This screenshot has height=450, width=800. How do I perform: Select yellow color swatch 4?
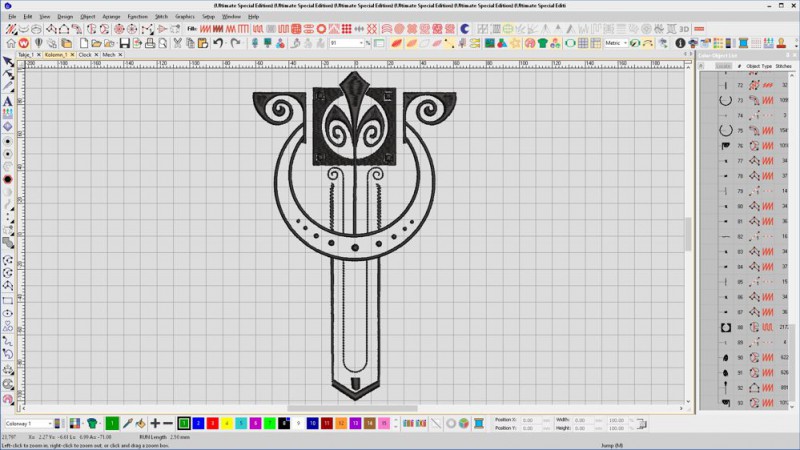(x=227, y=423)
